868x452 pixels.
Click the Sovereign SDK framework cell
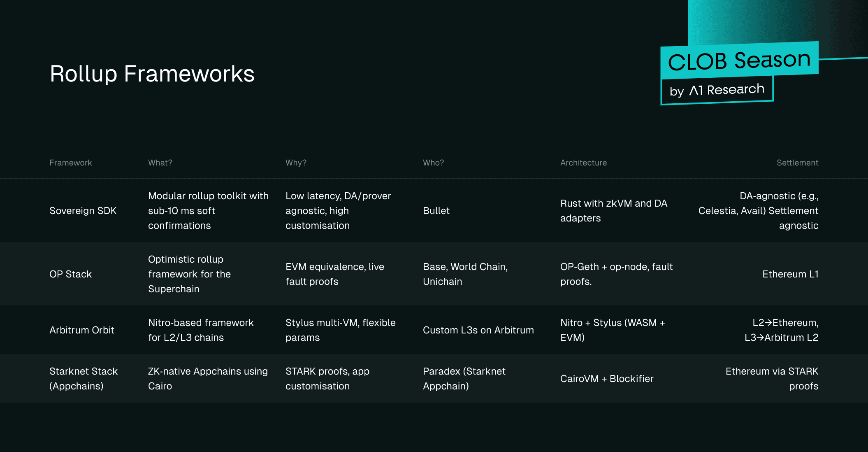[83, 211]
